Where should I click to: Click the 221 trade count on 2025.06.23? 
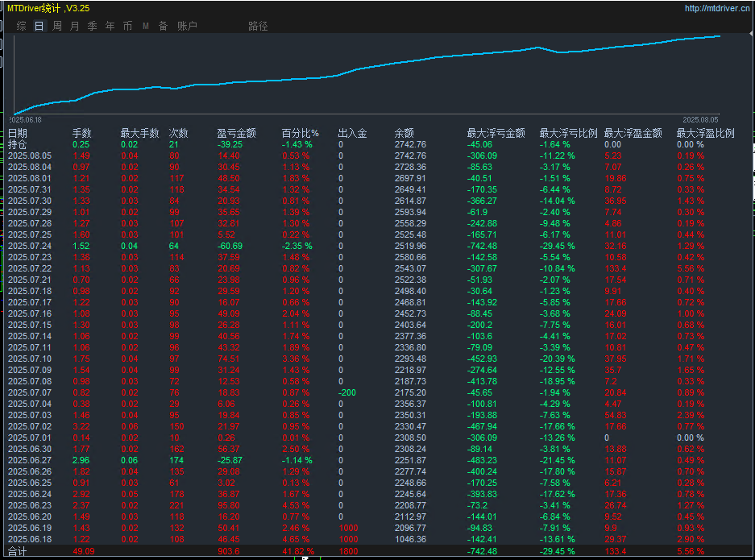176,505
